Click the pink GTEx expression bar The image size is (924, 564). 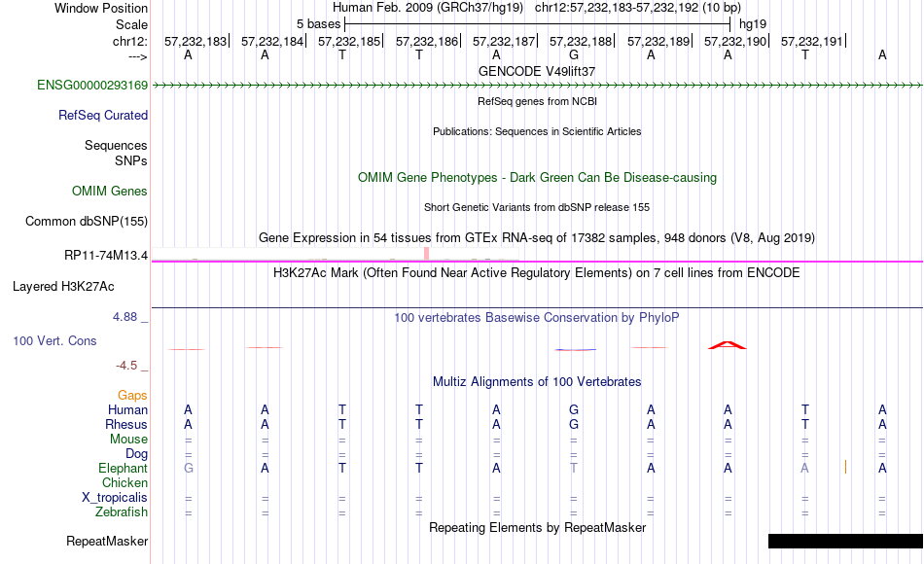click(x=427, y=254)
